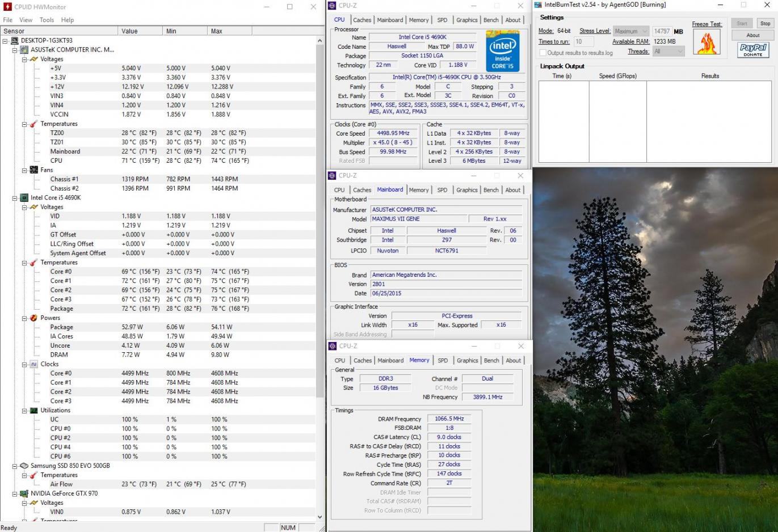Click the Max column header

pos(262,31)
